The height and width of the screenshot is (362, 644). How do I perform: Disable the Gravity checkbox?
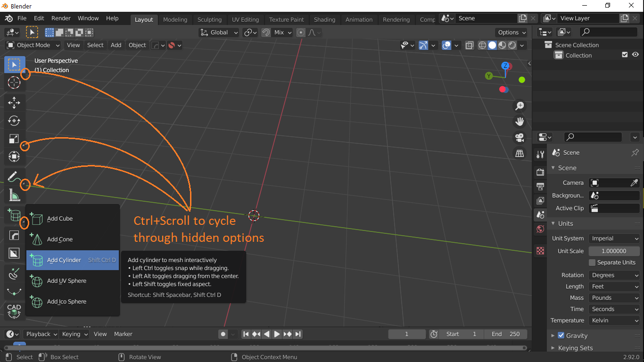tap(561, 336)
